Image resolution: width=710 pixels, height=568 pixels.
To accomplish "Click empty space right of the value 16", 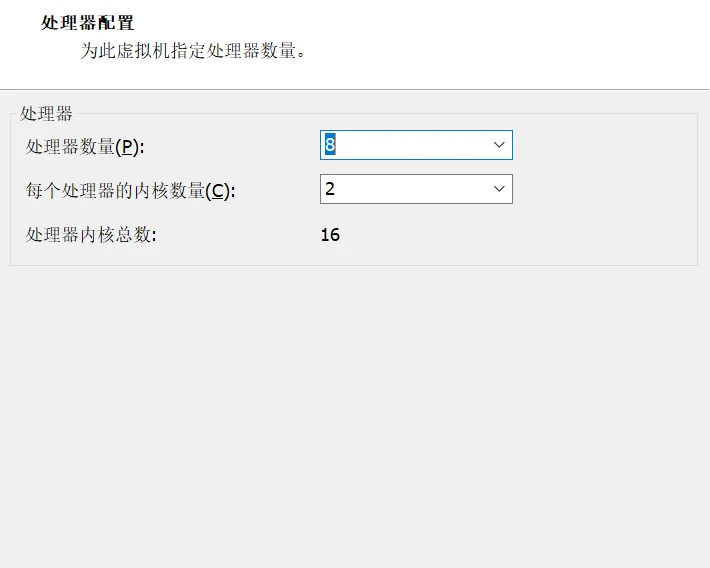I will coord(500,235).
